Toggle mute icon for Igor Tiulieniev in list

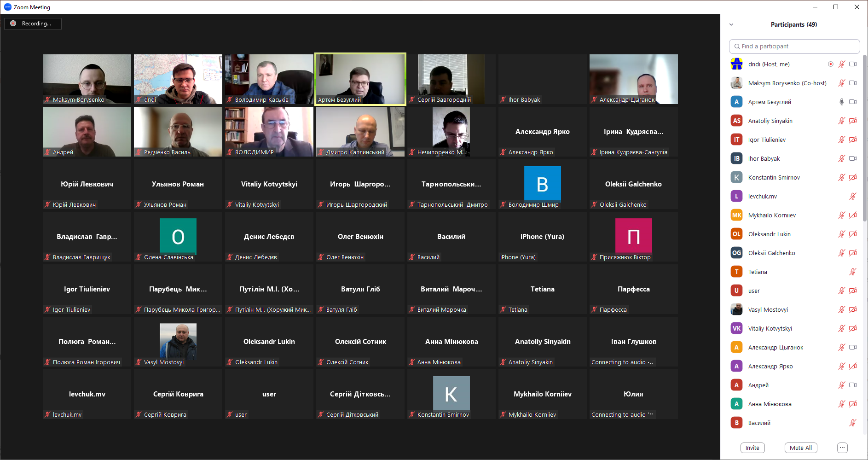click(x=841, y=140)
